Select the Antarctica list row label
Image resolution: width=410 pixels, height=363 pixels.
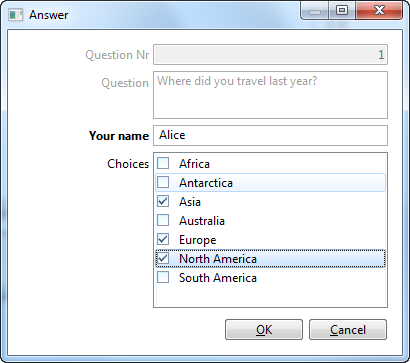(x=206, y=183)
